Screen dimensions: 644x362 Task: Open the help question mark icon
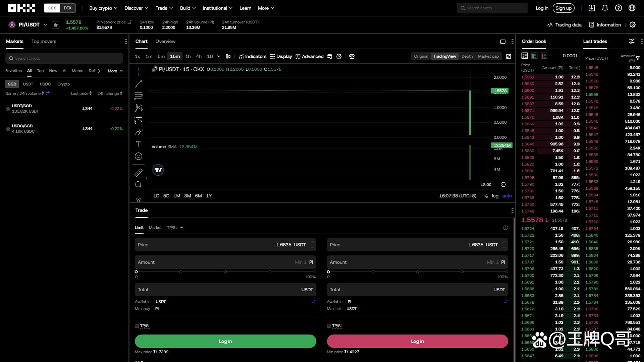[619, 8]
